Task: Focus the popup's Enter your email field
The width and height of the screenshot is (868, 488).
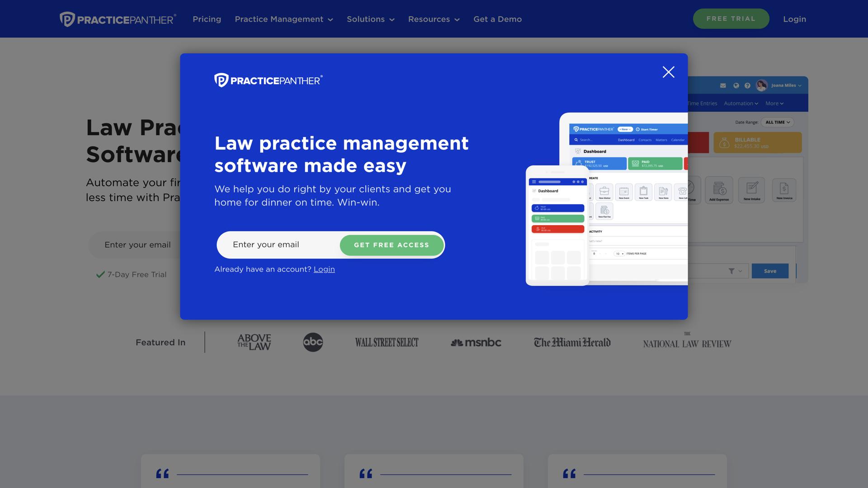Action: point(280,245)
